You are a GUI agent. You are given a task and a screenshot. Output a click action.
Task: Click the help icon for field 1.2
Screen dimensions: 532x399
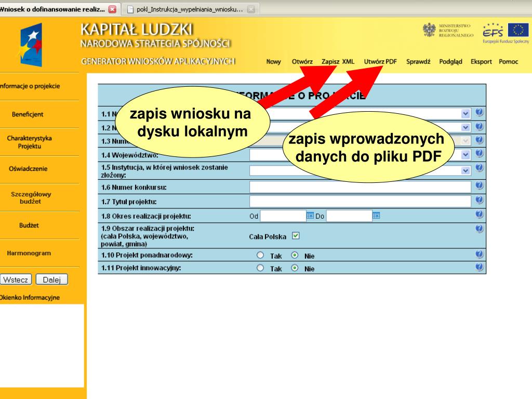[479, 127]
